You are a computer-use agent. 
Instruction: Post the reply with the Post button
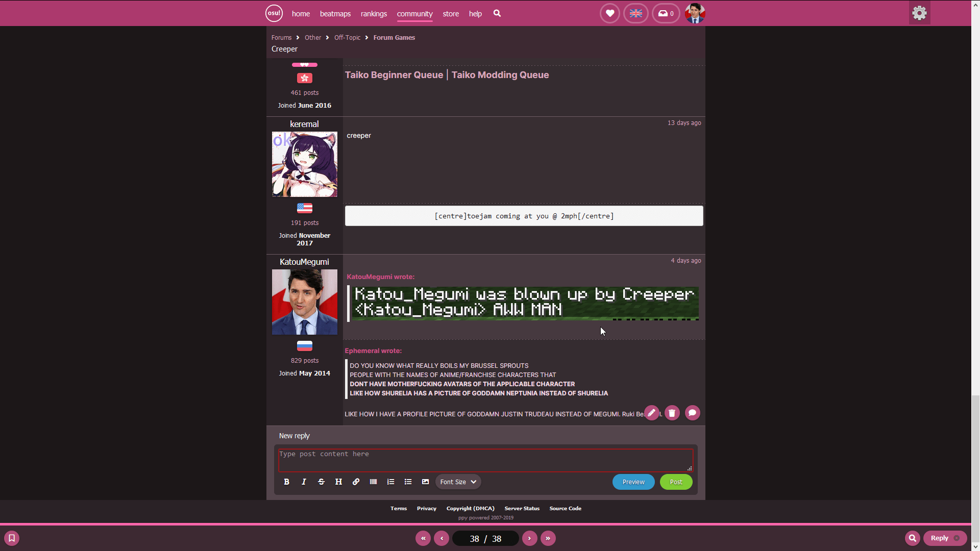(676, 482)
